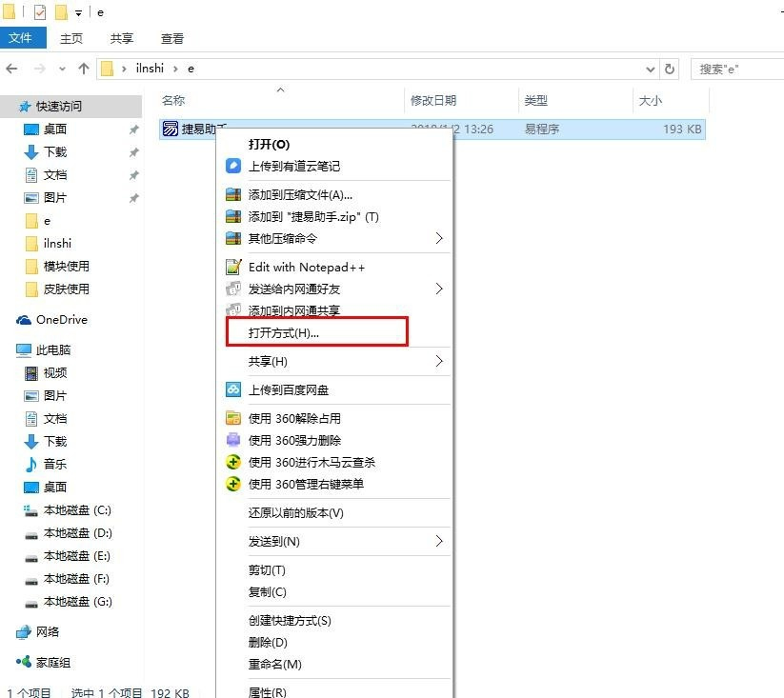
Task: Click chevron before ilnshi in address bar
Action: click(x=124, y=69)
